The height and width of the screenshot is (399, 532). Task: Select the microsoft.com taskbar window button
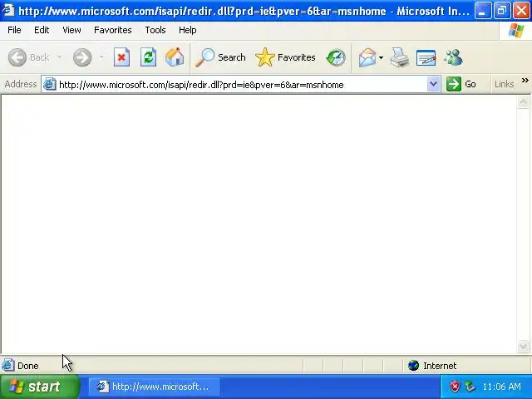pyautogui.click(x=155, y=387)
